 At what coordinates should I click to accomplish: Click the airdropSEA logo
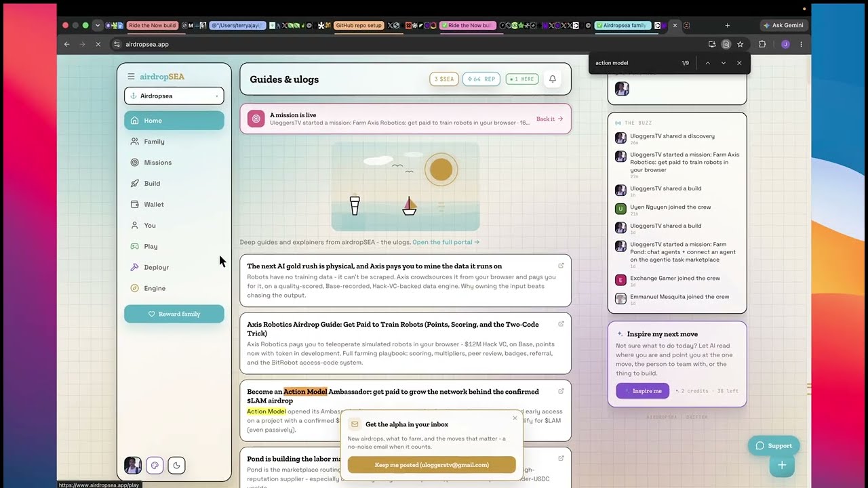point(162,77)
